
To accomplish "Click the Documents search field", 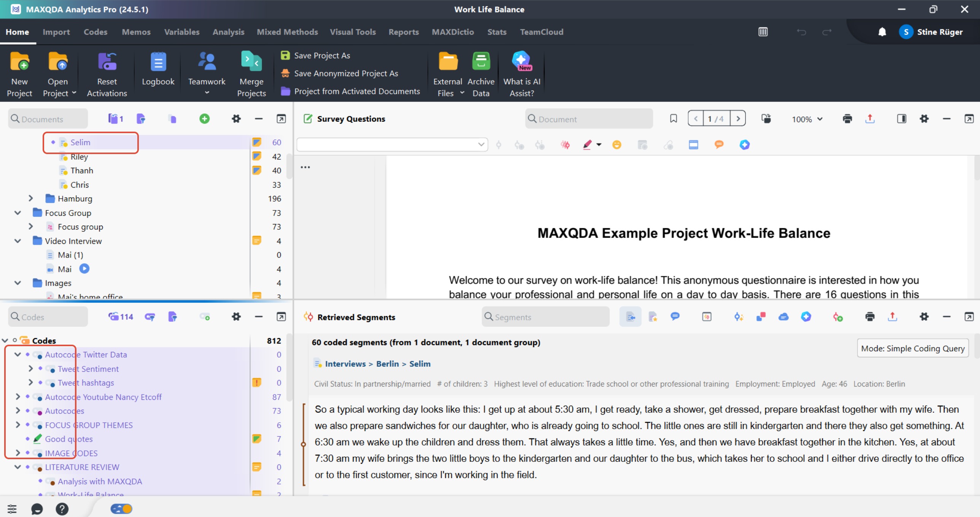I will [x=48, y=119].
